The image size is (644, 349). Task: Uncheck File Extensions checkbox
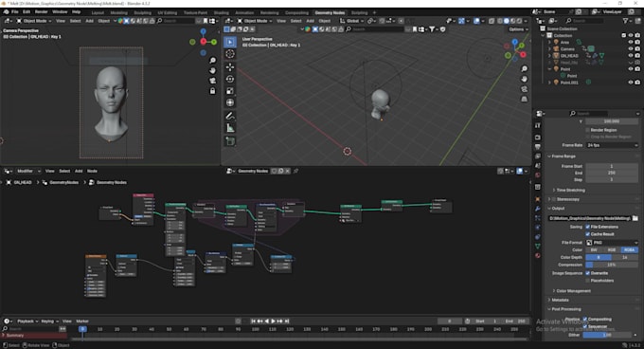tap(588, 227)
